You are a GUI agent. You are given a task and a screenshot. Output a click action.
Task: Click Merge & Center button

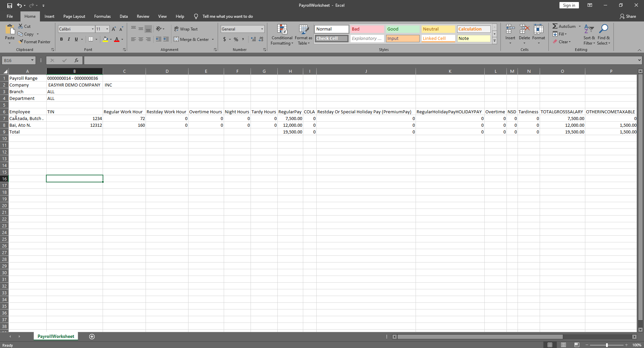pos(191,39)
